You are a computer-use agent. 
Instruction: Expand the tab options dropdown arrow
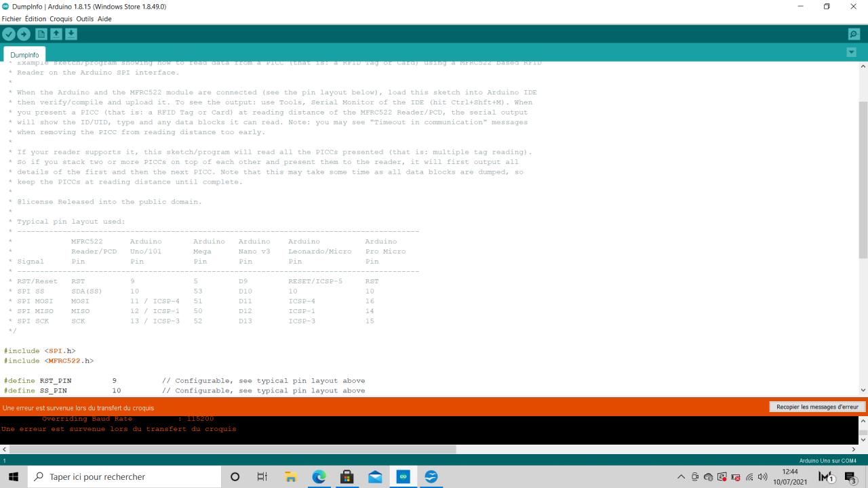(852, 52)
